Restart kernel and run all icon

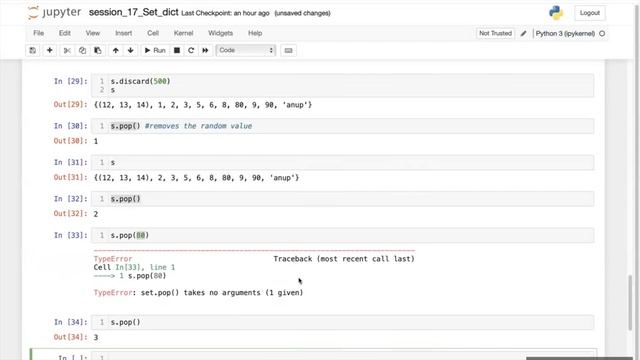(205, 50)
